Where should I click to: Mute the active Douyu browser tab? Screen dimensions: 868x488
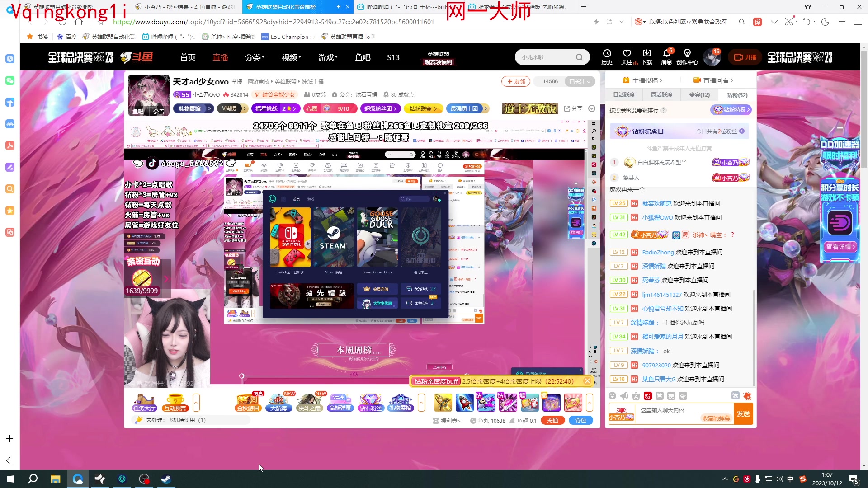(x=339, y=7)
